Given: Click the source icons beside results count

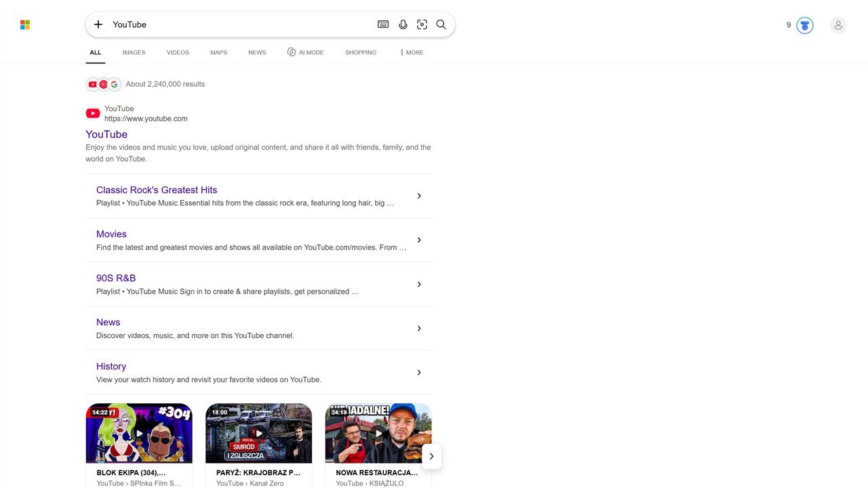Looking at the screenshot, I should click(x=103, y=84).
